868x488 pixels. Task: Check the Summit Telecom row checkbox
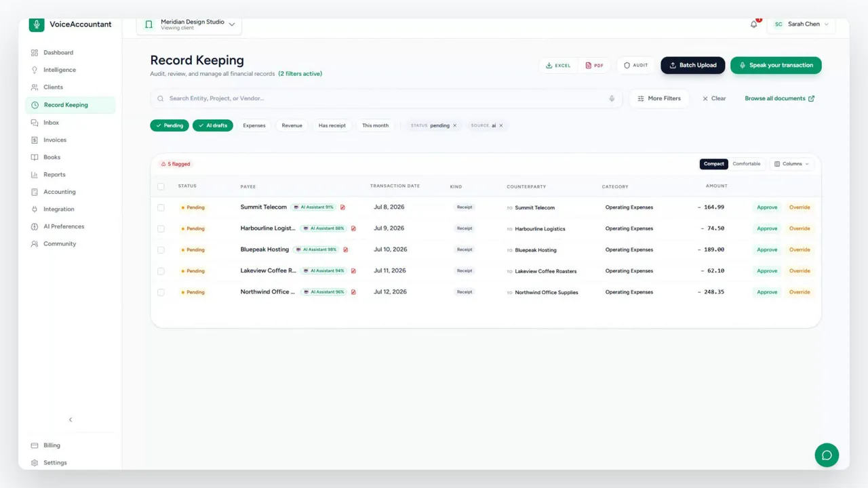(161, 207)
